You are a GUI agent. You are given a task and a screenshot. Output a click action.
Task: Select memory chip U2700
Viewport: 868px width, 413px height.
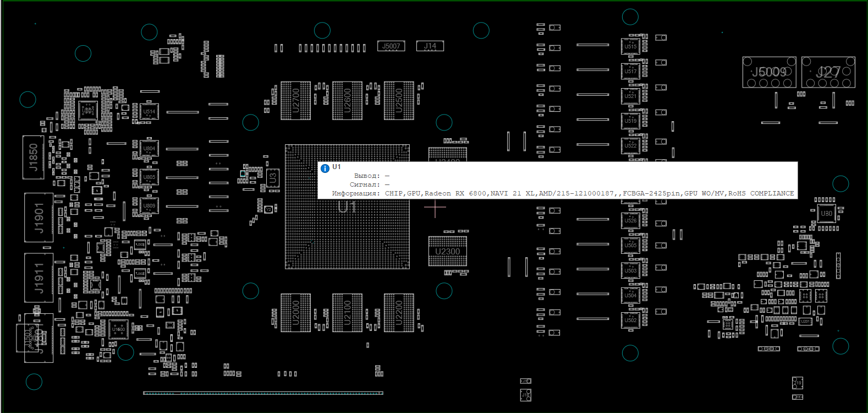point(295,100)
